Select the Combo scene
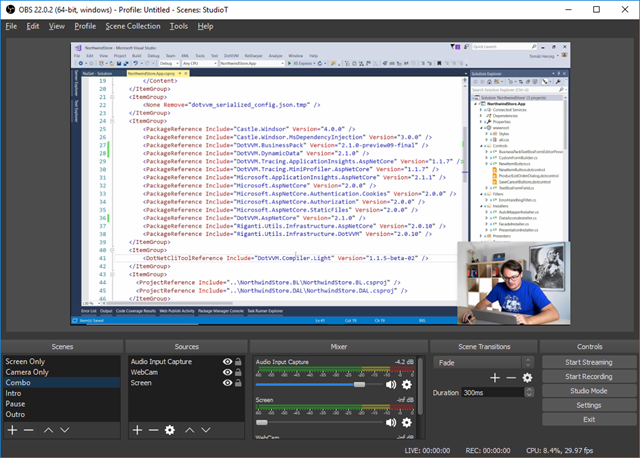The image size is (640, 458). tap(62, 382)
